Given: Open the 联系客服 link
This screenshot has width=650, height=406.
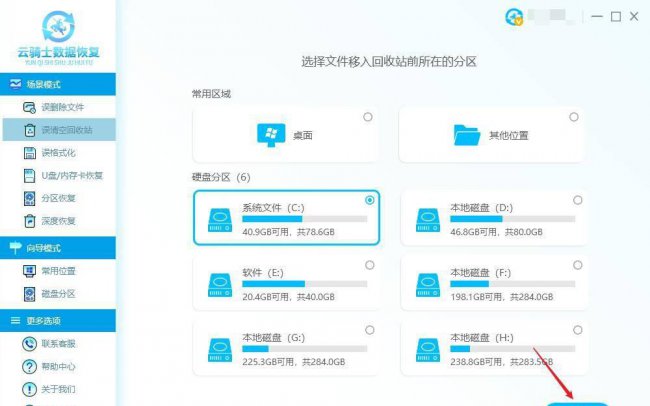Looking at the screenshot, I should [x=58, y=344].
